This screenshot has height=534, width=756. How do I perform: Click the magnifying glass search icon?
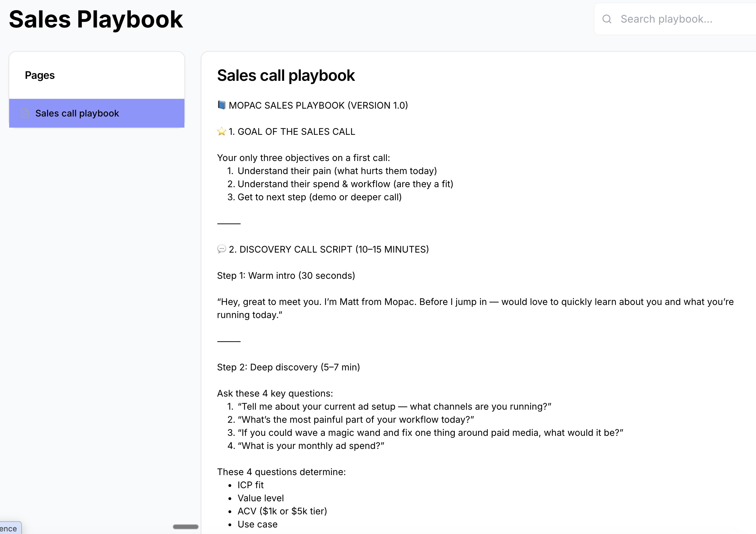tap(607, 19)
